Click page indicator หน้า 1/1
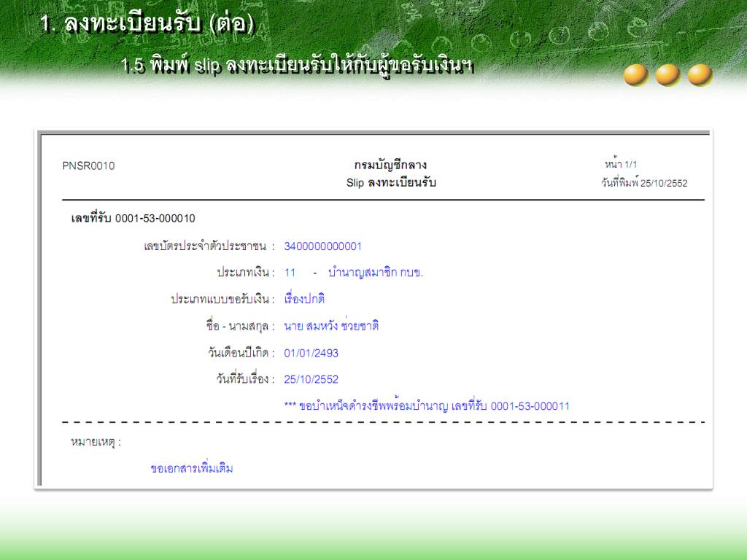Viewport: 747px width, 560px height. pyautogui.click(x=621, y=164)
